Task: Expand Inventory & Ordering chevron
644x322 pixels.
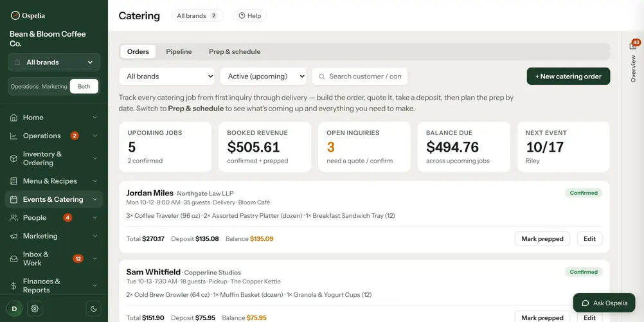Action: point(95,159)
